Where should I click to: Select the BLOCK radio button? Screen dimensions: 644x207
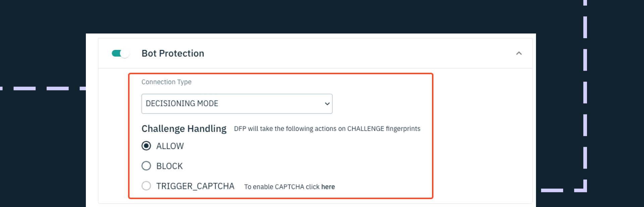pyautogui.click(x=146, y=166)
